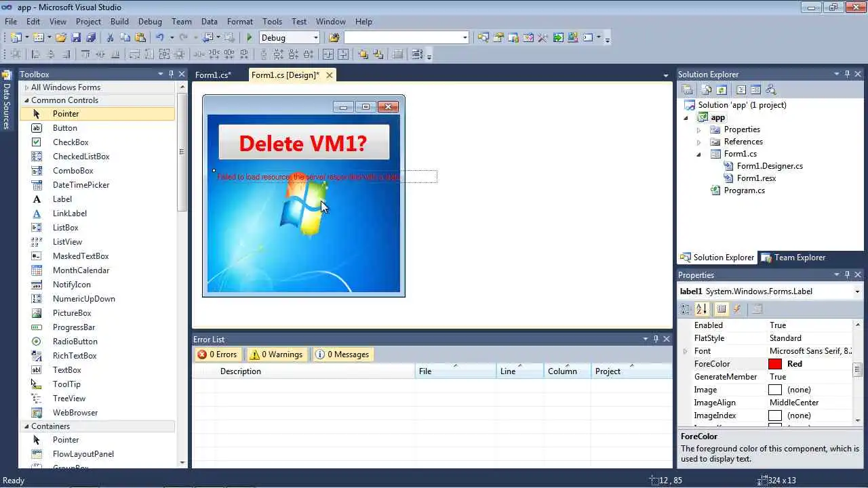Image resolution: width=868 pixels, height=488 pixels.
Task: Click the Delete VM1? button on form
Action: tap(304, 142)
